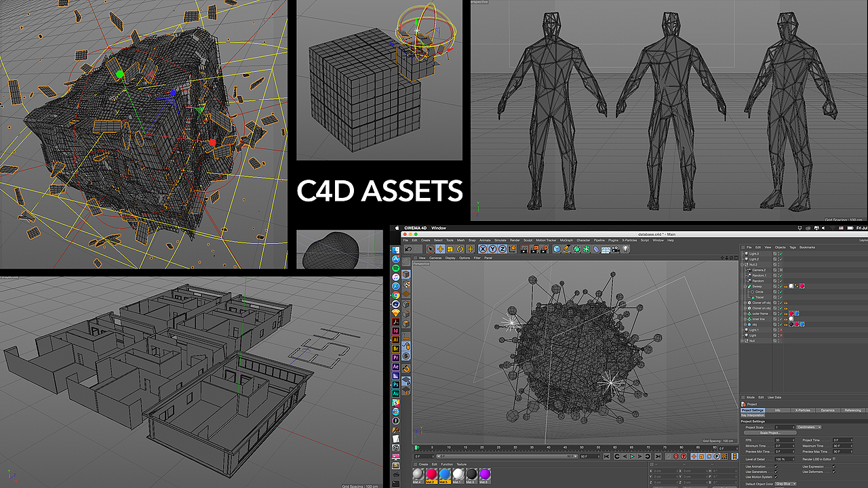
Task: Add a Light object from toolbar
Action: (625, 249)
